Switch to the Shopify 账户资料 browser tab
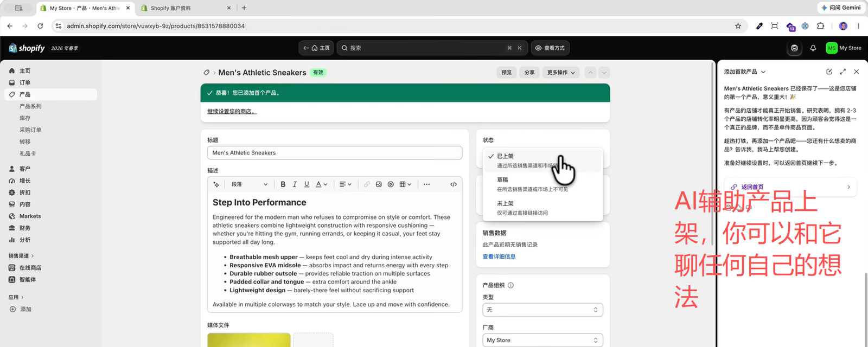This screenshot has width=868, height=347. 185,8
